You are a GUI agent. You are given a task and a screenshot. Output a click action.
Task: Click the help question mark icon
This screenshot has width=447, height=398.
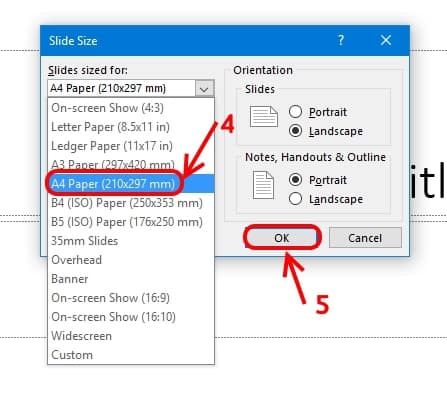341,41
